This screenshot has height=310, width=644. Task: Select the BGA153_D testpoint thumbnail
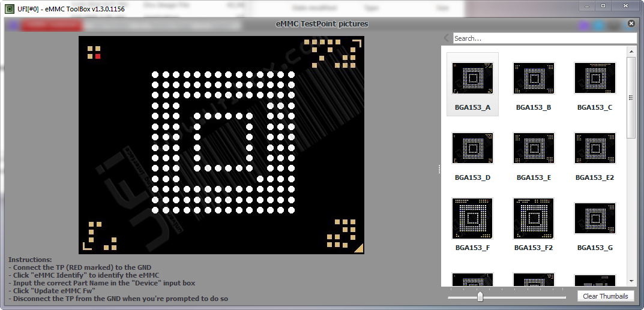click(x=472, y=149)
